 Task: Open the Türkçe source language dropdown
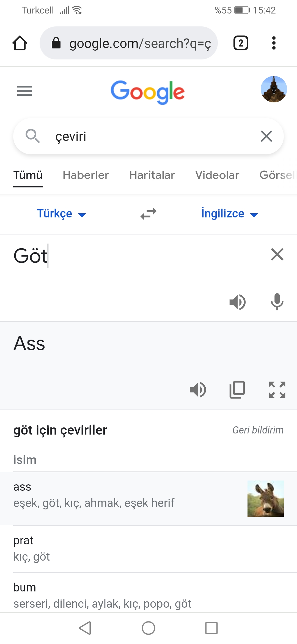62,214
